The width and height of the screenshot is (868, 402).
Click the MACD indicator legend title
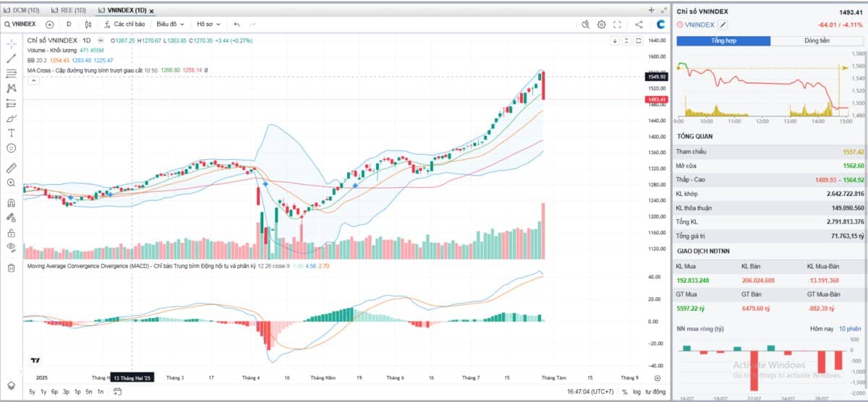(140, 266)
